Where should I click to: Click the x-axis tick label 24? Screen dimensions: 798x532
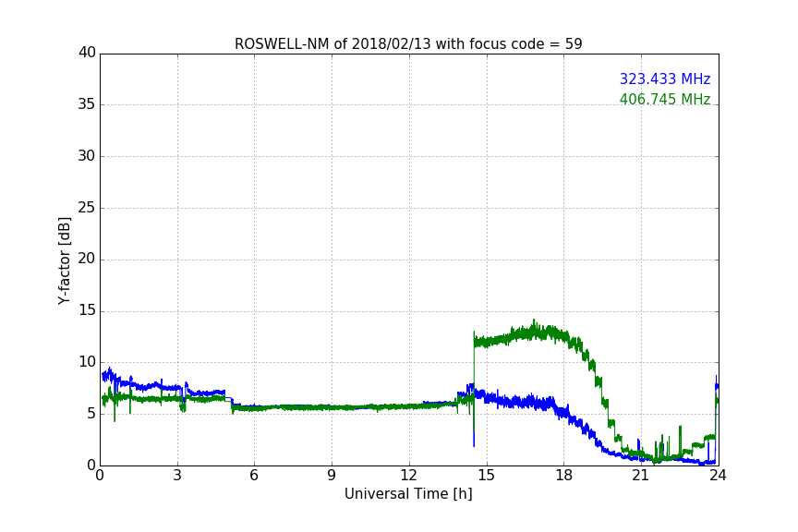tap(718, 476)
